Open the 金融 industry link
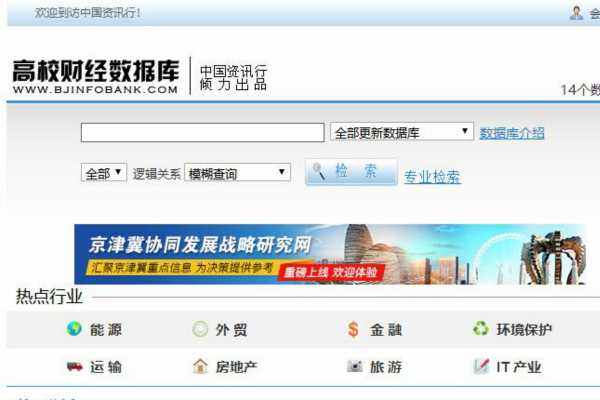This screenshot has width=600, height=400. [x=386, y=330]
